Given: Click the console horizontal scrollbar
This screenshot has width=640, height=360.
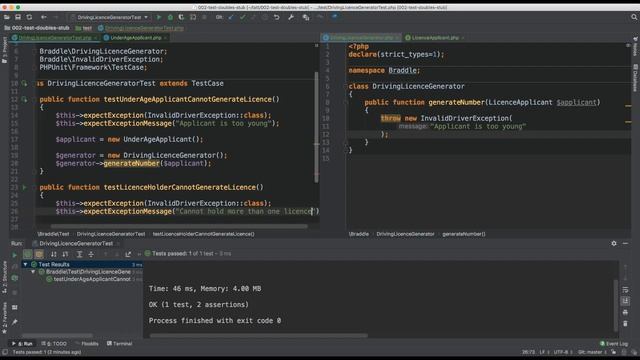Looking at the screenshot, I should pos(258,336).
